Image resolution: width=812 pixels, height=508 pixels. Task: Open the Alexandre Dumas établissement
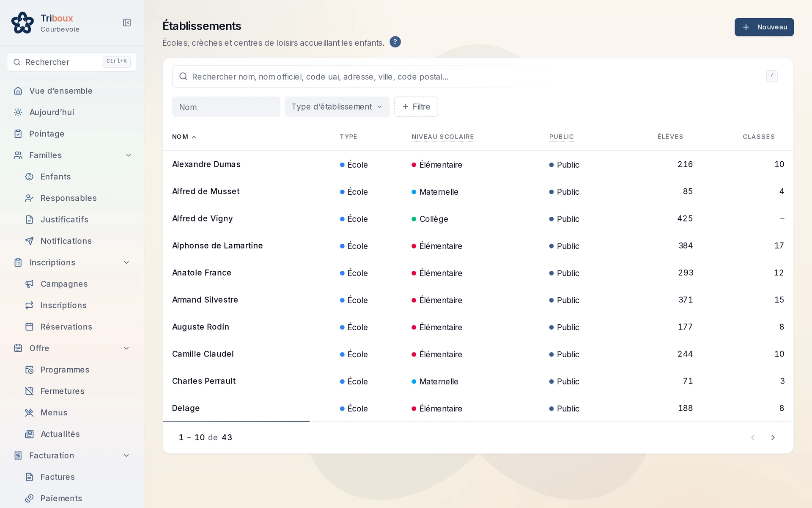point(206,164)
